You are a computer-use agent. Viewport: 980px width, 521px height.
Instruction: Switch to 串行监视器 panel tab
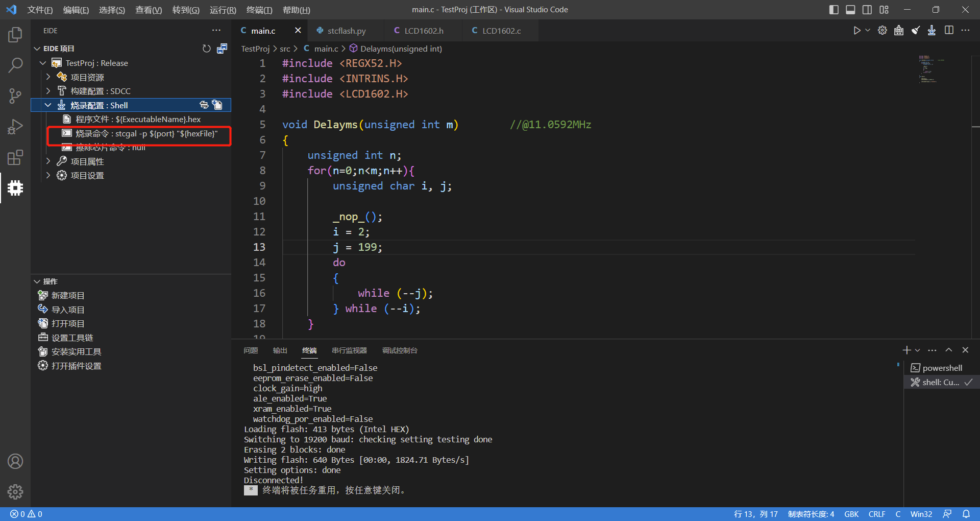[x=349, y=350]
